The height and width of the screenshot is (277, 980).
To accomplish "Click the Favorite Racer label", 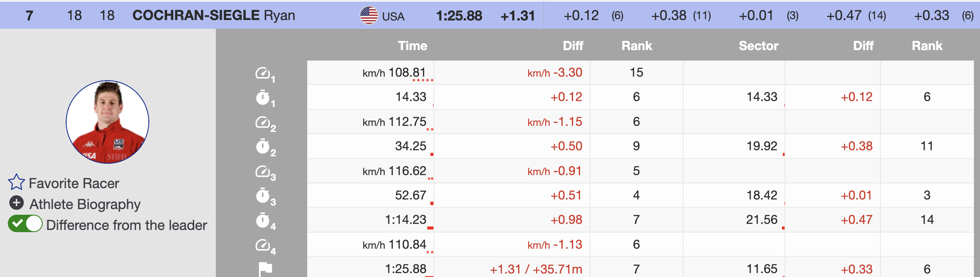I will [x=74, y=183].
